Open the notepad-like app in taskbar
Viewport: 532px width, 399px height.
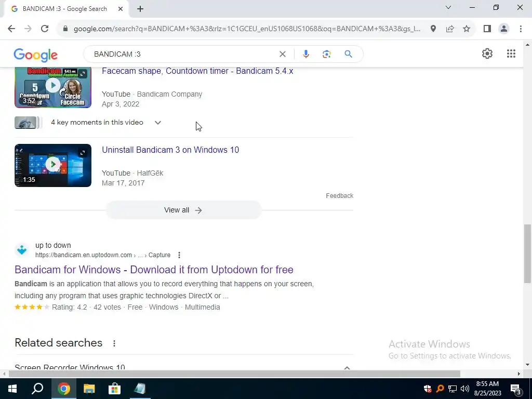click(x=140, y=389)
